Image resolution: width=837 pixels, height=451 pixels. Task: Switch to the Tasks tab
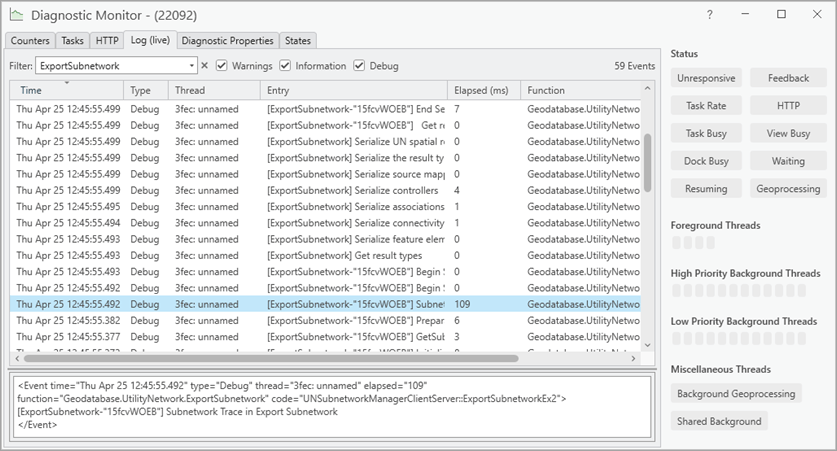[x=72, y=41]
